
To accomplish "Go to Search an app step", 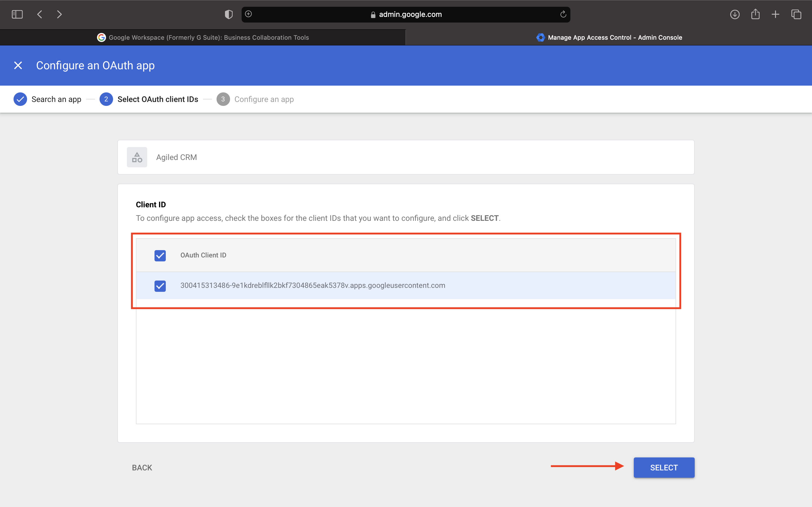I will coord(48,99).
